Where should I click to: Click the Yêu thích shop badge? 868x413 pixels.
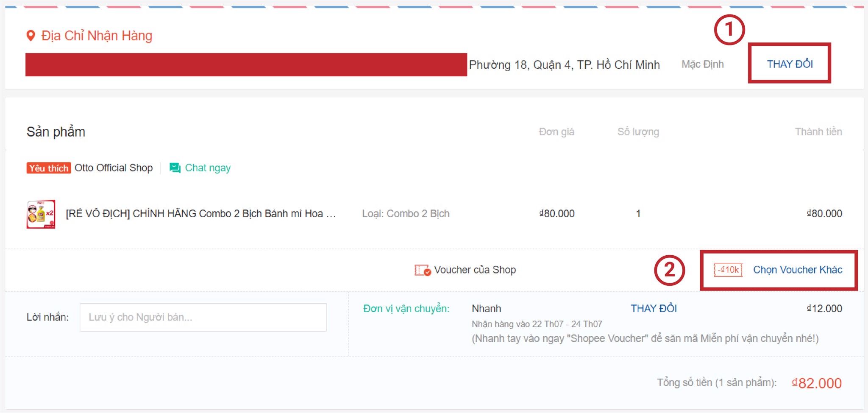49,168
